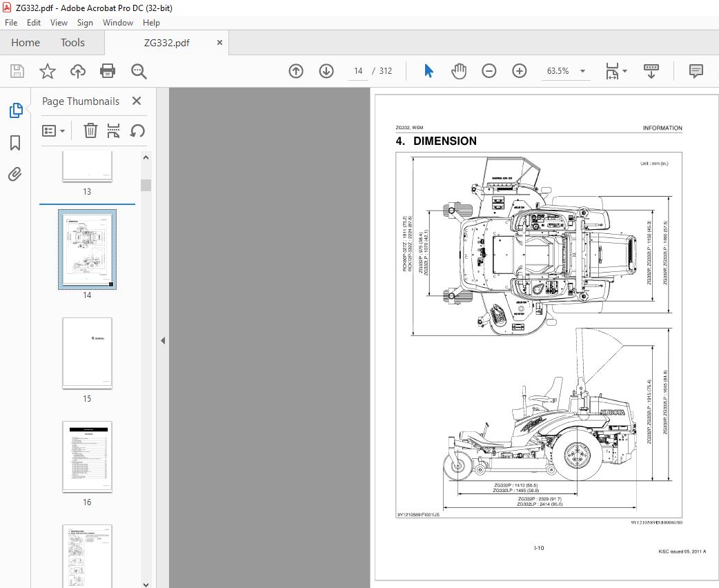
Task: Go to next page arrow
Action: tap(326, 71)
